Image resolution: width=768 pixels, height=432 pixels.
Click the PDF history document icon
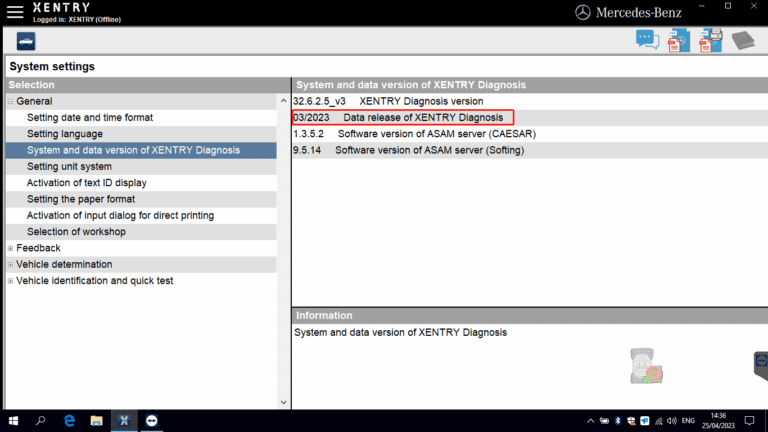pos(678,41)
